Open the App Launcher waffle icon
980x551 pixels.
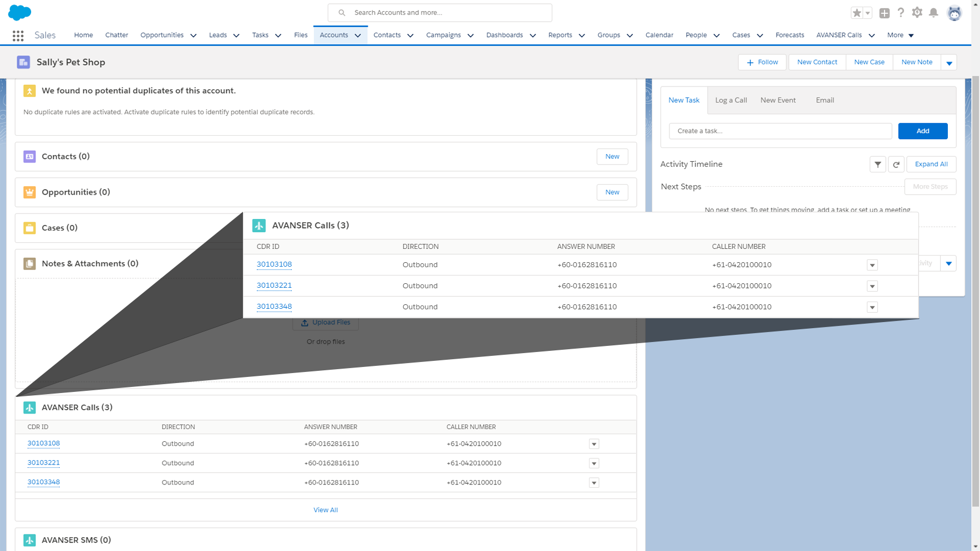[x=18, y=35]
